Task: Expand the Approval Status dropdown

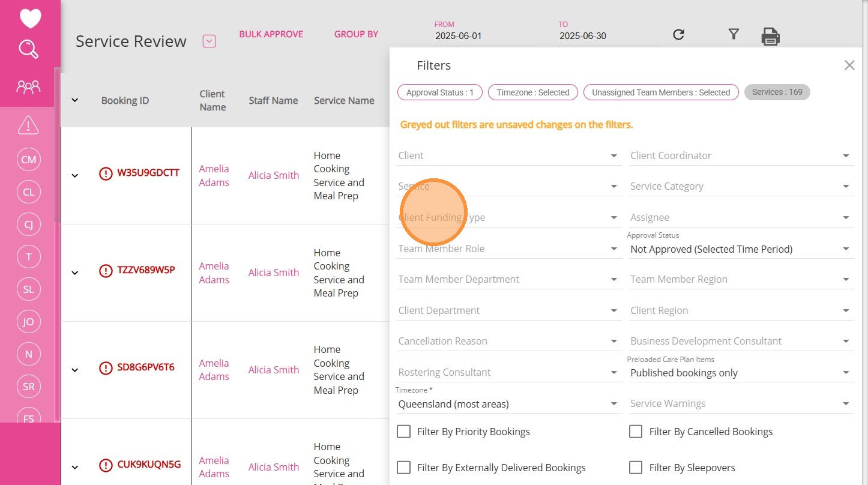Action: click(x=741, y=249)
